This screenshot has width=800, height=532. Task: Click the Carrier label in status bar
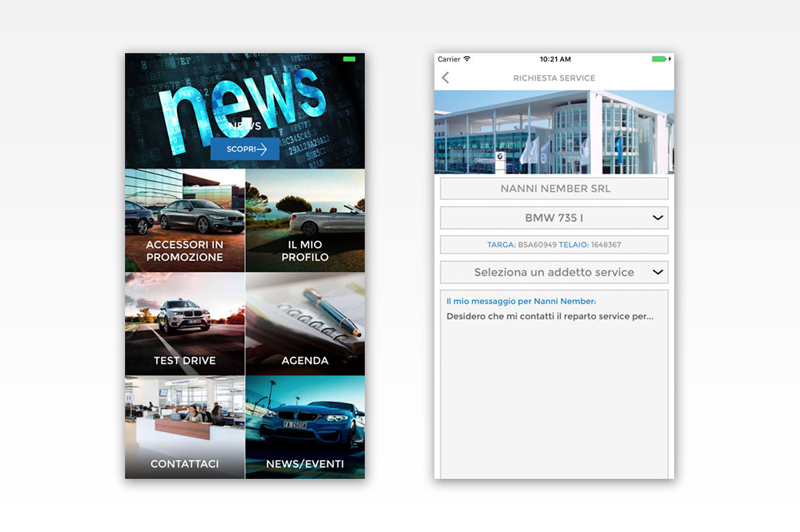coord(449,59)
